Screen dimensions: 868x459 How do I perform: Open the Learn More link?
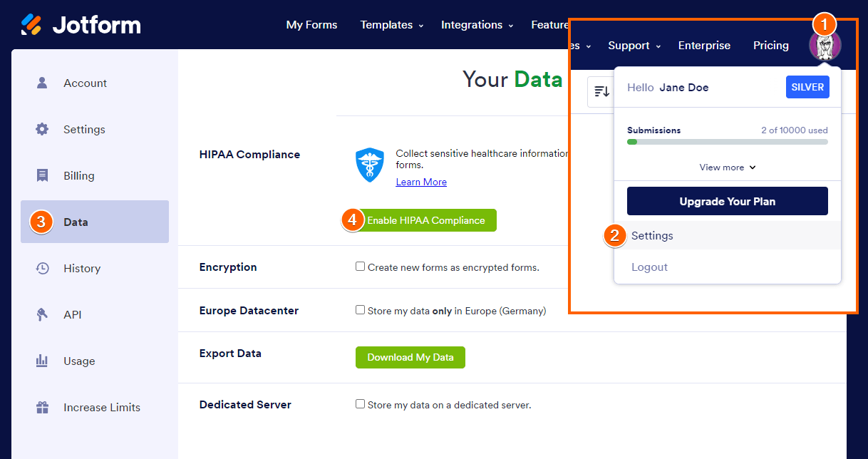tap(421, 182)
